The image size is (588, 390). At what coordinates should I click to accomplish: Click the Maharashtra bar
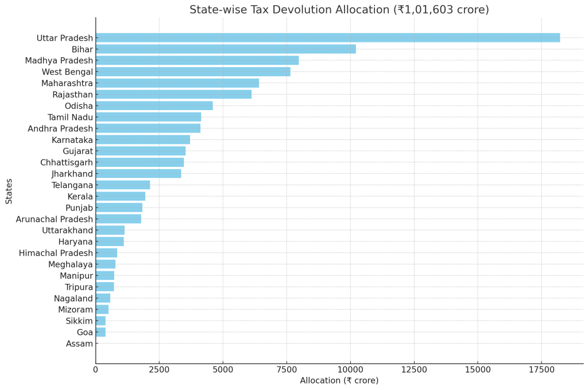(177, 83)
